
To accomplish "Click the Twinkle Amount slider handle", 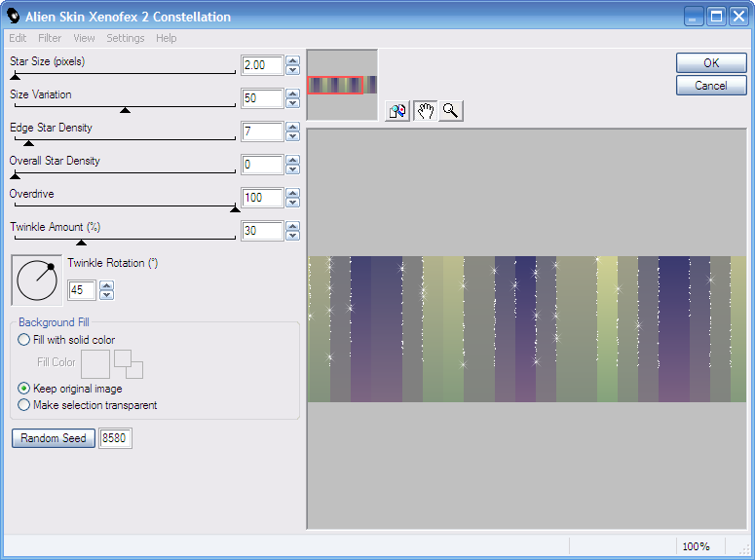I will pyautogui.click(x=82, y=243).
